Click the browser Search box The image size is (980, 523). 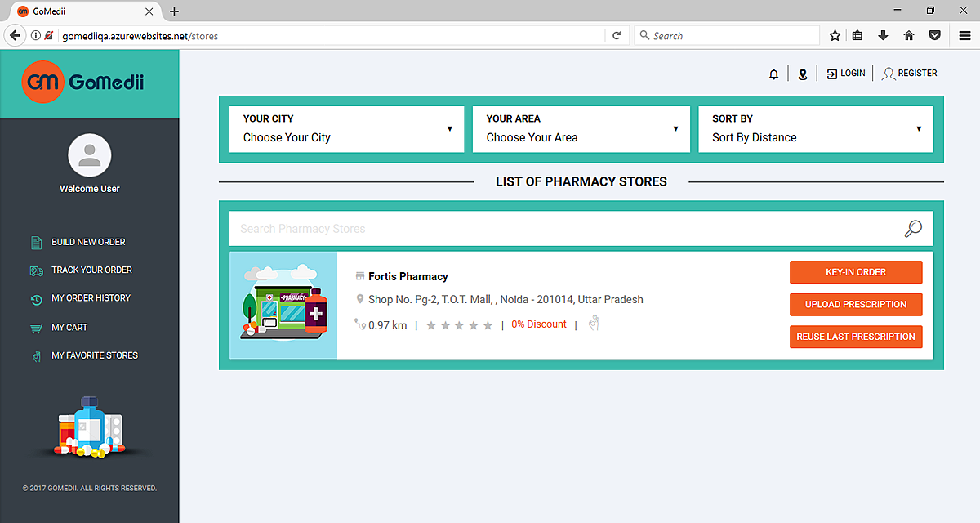pyautogui.click(x=727, y=36)
